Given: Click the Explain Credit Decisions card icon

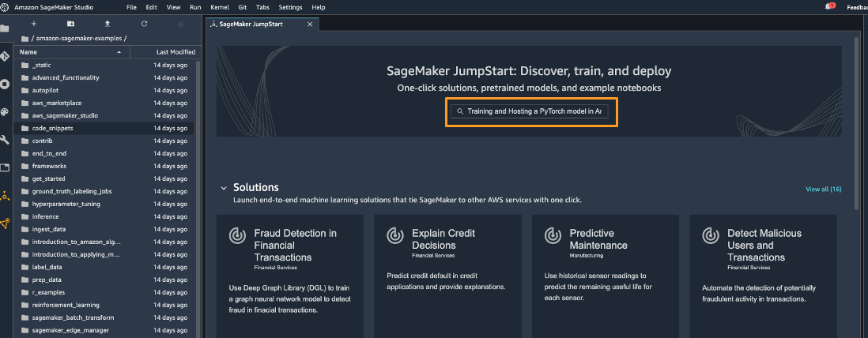Looking at the screenshot, I should tap(395, 235).
